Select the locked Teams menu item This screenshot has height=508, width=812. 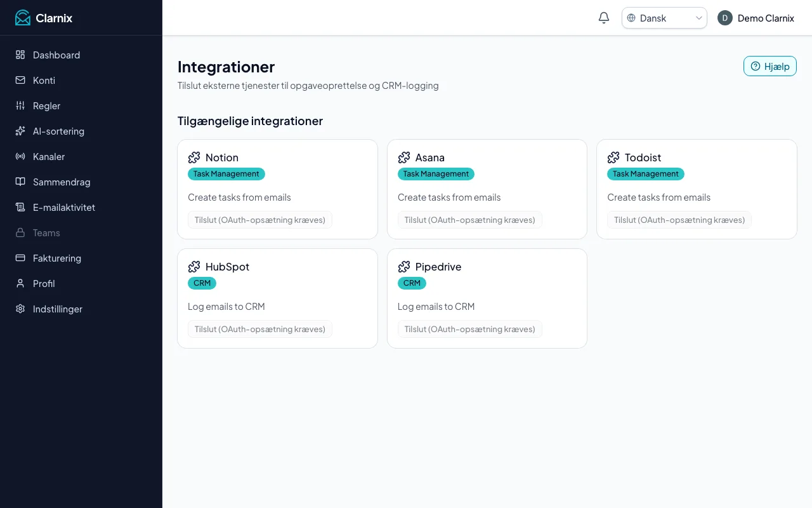pos(81,232)
